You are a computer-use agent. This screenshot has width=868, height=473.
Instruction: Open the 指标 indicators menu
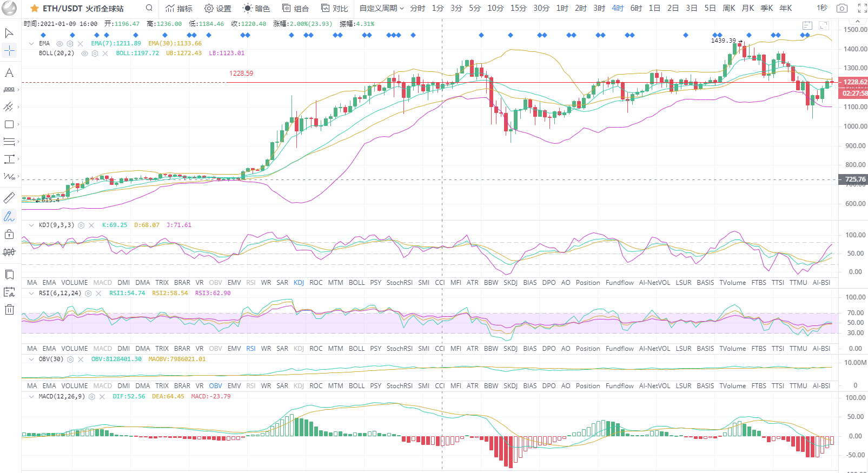click(x=179, y=8)
